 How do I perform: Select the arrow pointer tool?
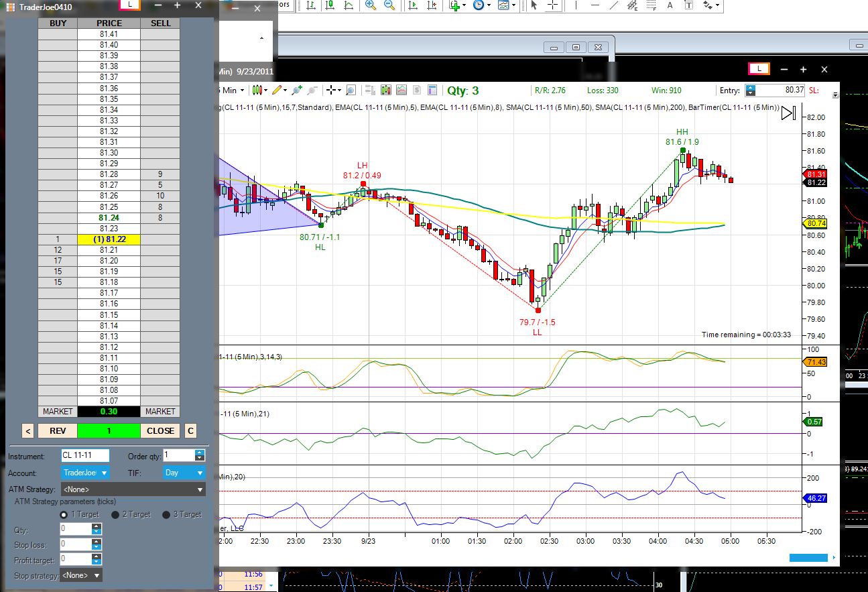[534, 5]
